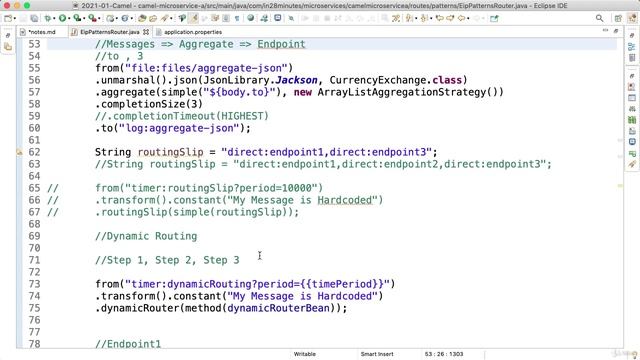Image resolution: width=640 pixels, height=360 pixels.
Task: Click the pin editor icon after navigation arrows
Action: (x=494, y=18)
